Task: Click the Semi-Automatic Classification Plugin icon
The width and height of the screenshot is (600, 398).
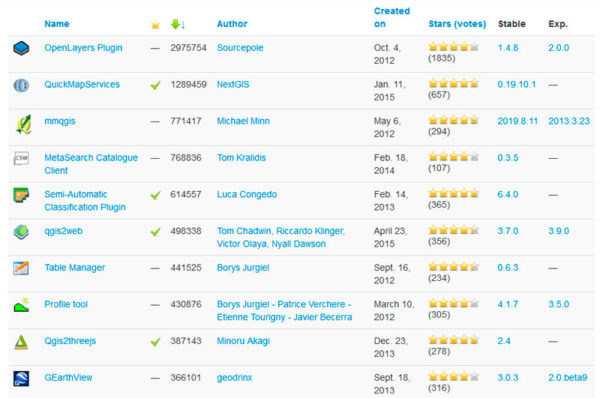Action: point(21,195)
